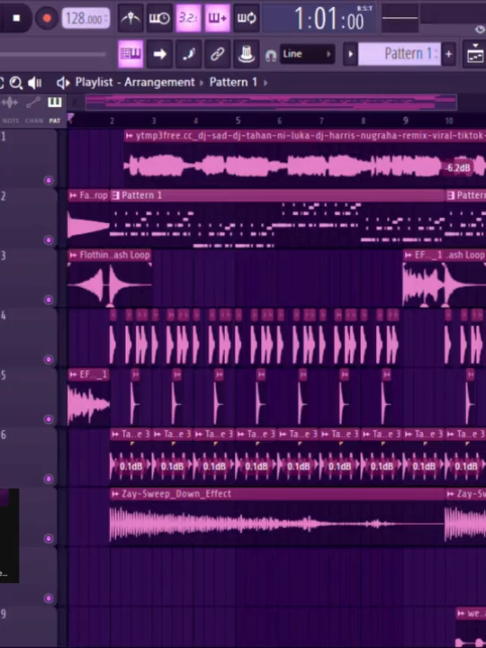Mute track 6 with its toggle dot
The height and width of the screenshot is (648, 486).
(48, 479)
